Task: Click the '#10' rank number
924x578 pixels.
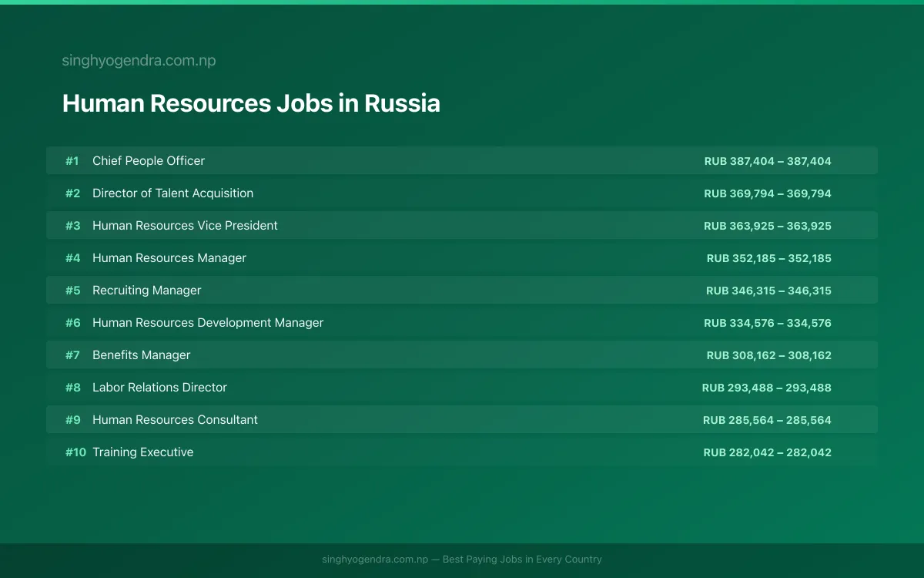Action: point(75,452)
